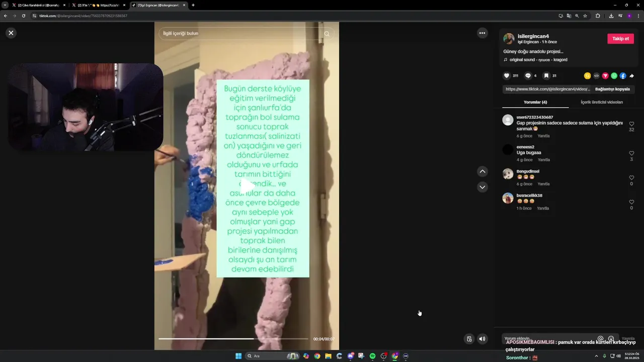Share to Facebook icon
644x362 pixels.
coord(623,76)
